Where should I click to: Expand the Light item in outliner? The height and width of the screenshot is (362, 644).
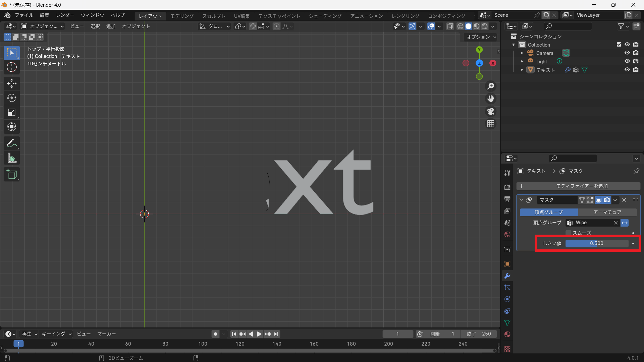[522, 61]
